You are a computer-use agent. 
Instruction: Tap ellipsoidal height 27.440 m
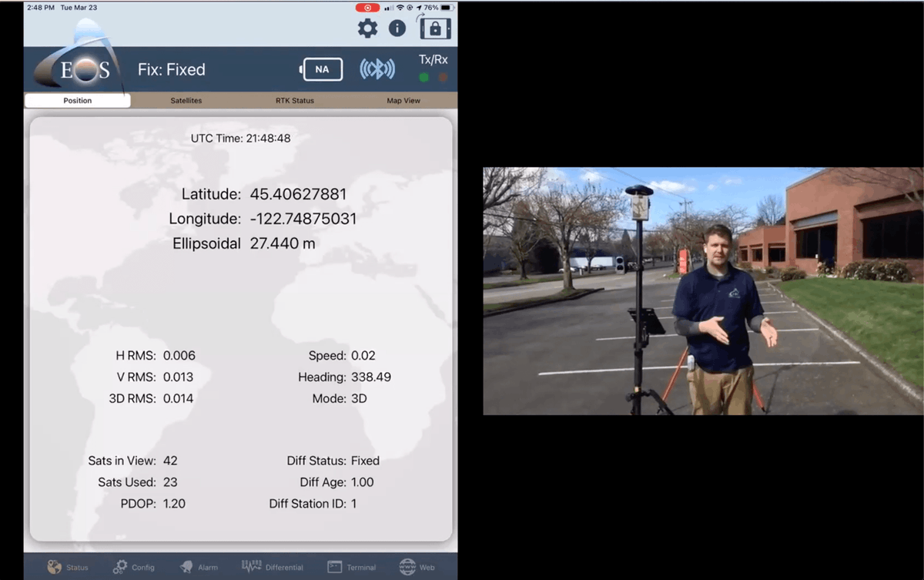283,243
